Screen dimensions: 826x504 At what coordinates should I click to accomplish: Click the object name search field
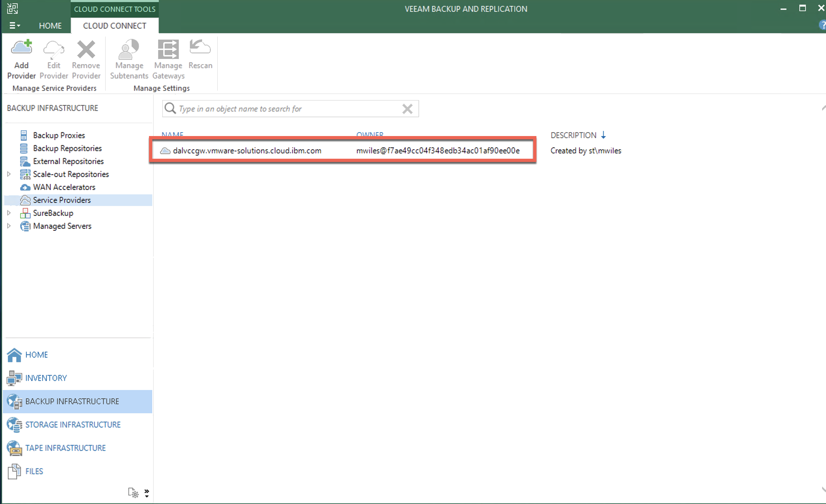pos(288,109)
